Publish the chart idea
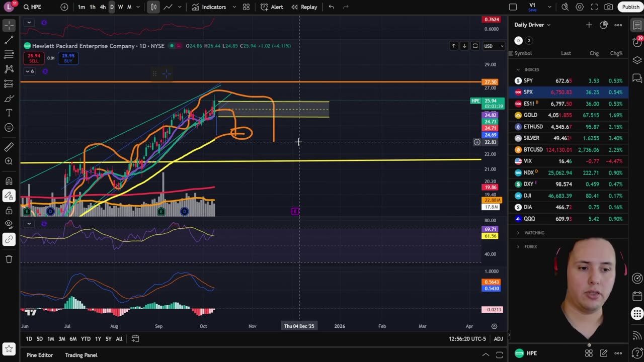The width and height of the screenshot is (644, 362). [630, 7]
